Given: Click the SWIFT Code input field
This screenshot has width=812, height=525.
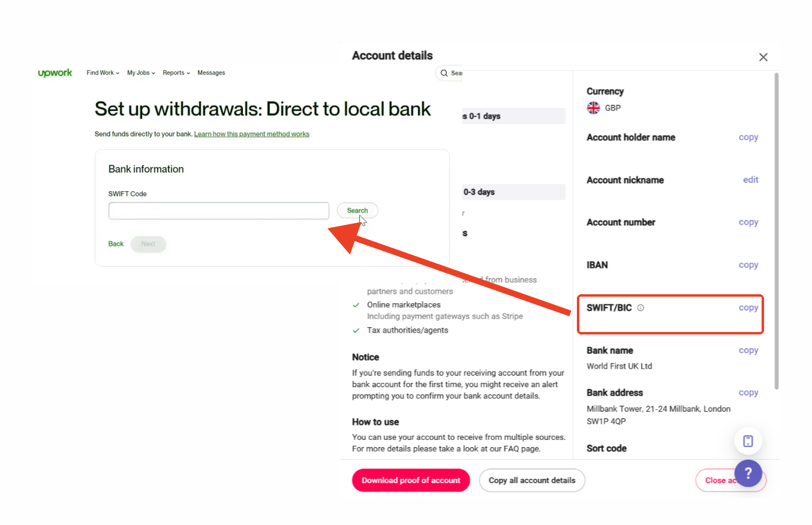Looking at the screenshot, I should click(219, 211).
